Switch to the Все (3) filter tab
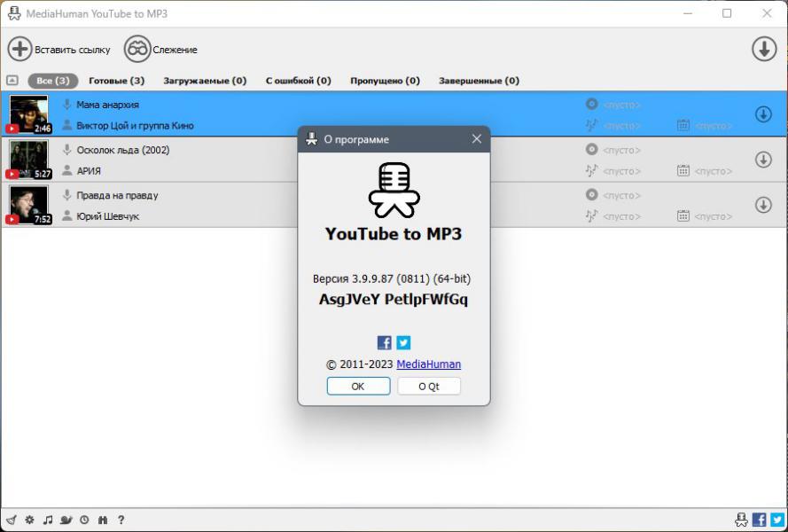Image resolution: width=788 pixels, height=532 pixels. pyautogui.click(x=53, y=81)
